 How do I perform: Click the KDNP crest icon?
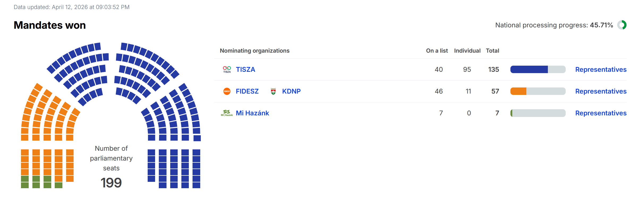tap(273, 91)
